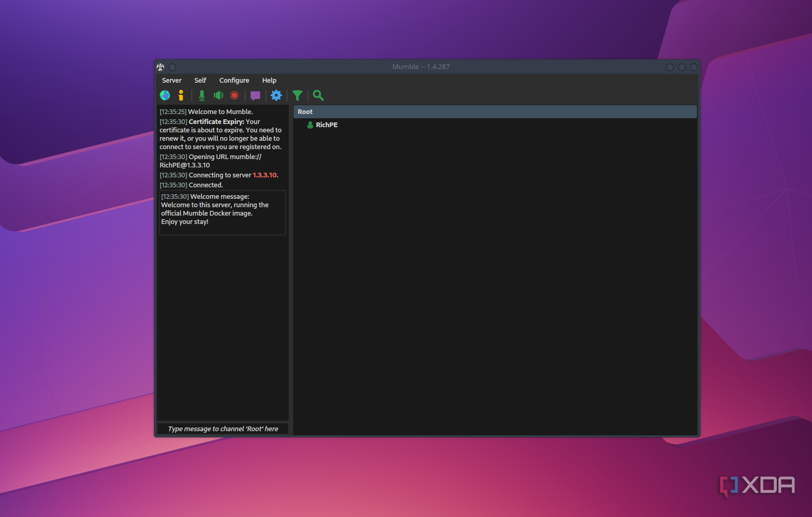
Task: Click the Mumble app icon in title bar
Action: tap(161, 67)
